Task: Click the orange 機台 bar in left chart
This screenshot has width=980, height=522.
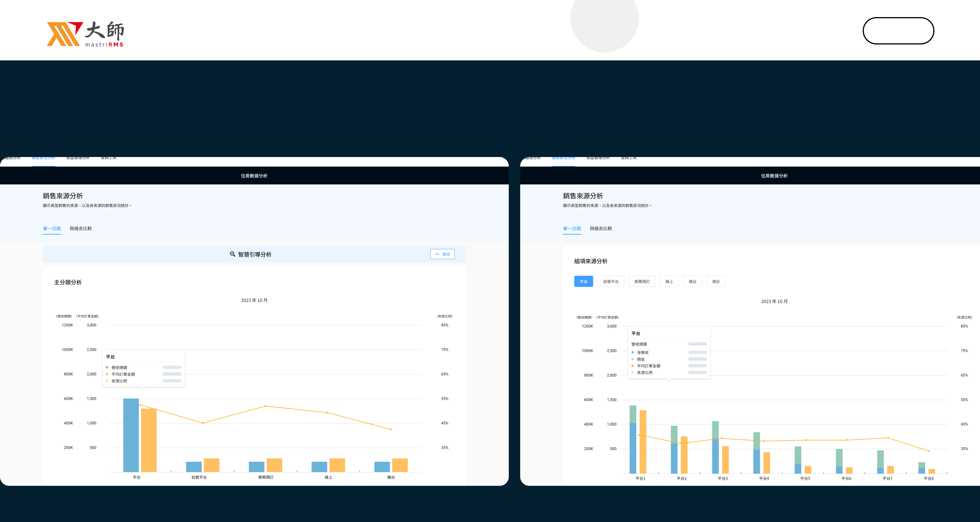Action: pos(400,465)
